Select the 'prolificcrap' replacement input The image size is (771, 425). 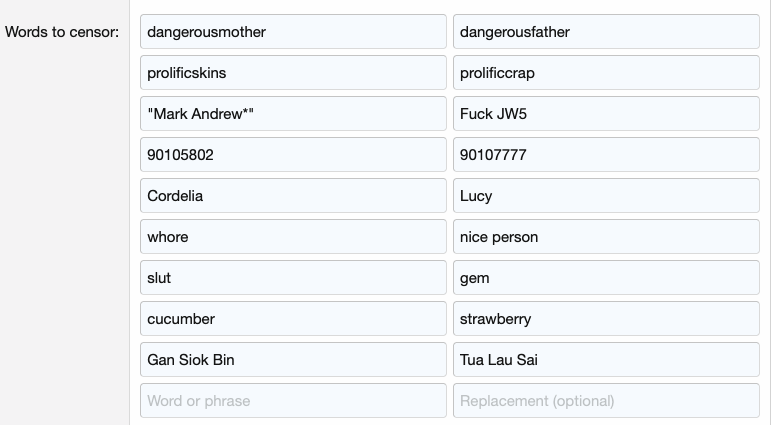606,73
